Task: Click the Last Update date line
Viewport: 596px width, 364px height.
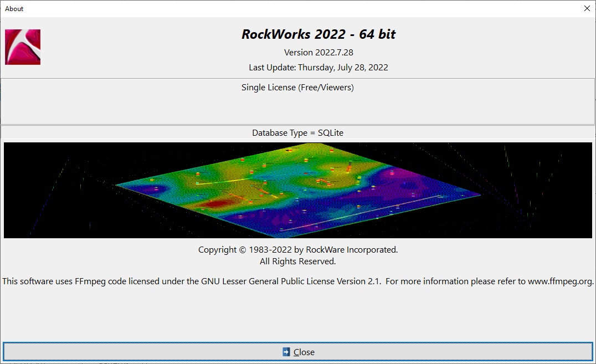Action: pos(318,68)
